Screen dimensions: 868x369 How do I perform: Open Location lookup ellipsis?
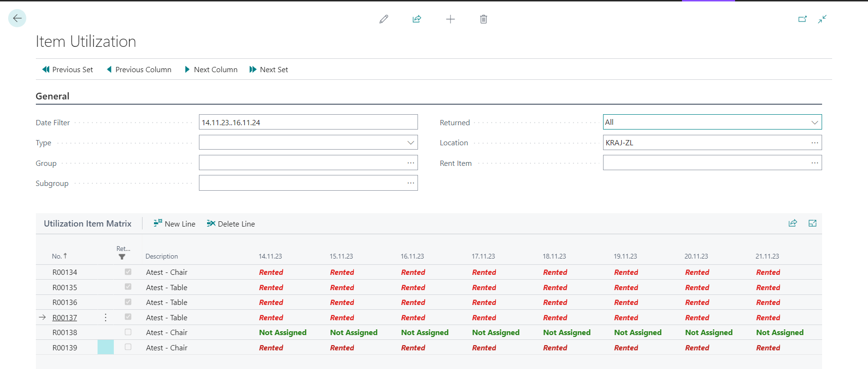(x=814, y=142)
